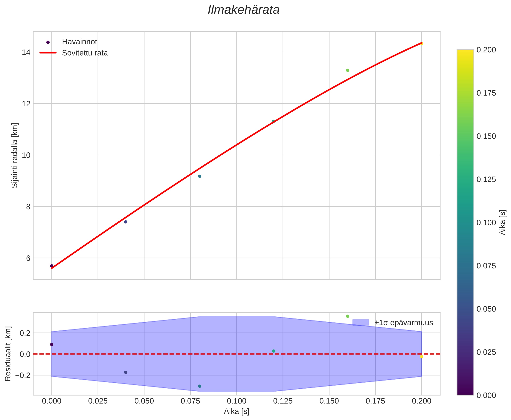Click the blue-purple observation near 7.4 km
The width and height of the screenshot is (511, 420).
click(126, 222)
